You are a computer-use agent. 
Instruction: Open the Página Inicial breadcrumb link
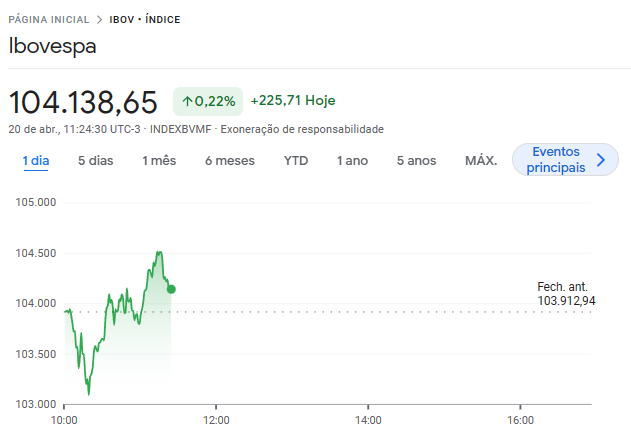[47, 20]
